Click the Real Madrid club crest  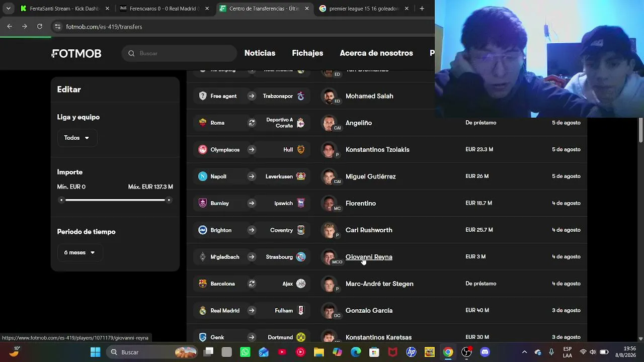203,310
